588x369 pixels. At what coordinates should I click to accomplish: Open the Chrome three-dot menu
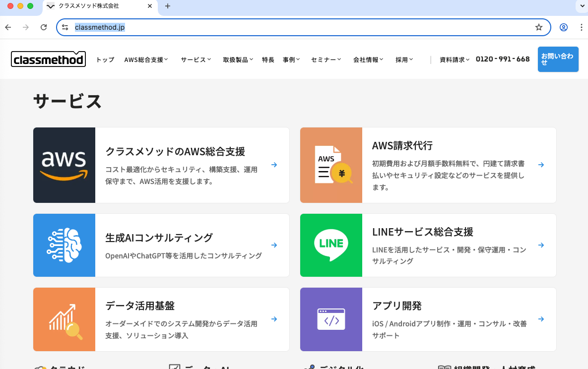[581, 27]
